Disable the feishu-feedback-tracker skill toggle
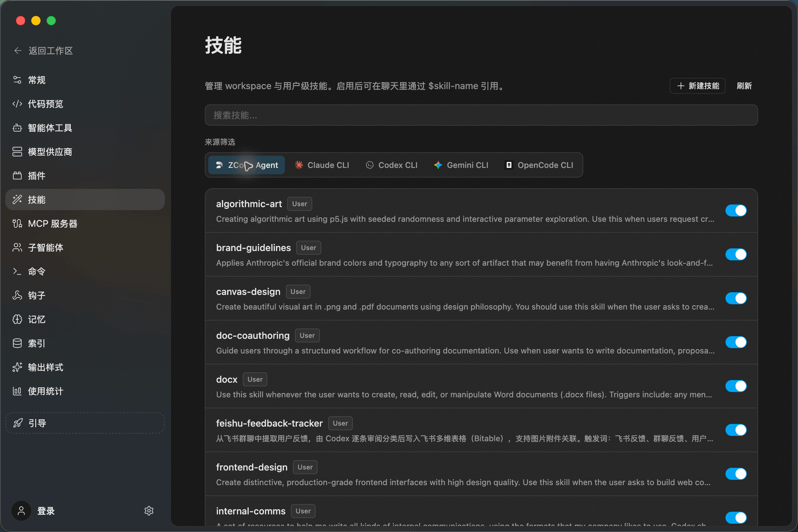Screen dimensions: 798x532 click(736, 430)
